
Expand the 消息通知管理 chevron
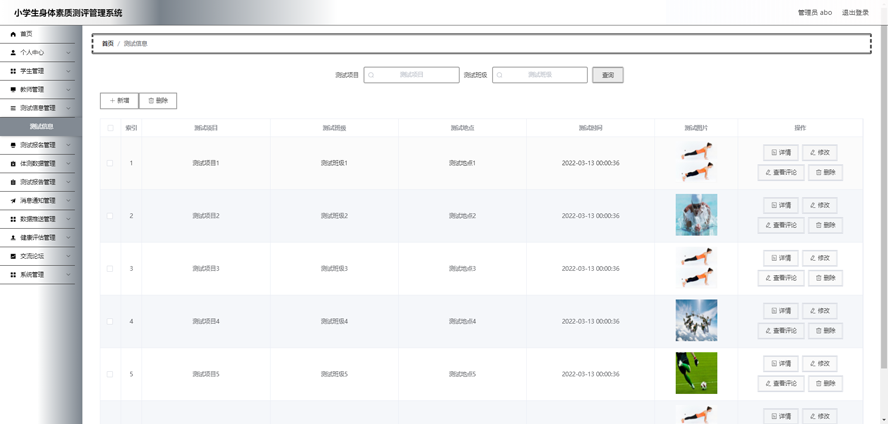(68, 200)
